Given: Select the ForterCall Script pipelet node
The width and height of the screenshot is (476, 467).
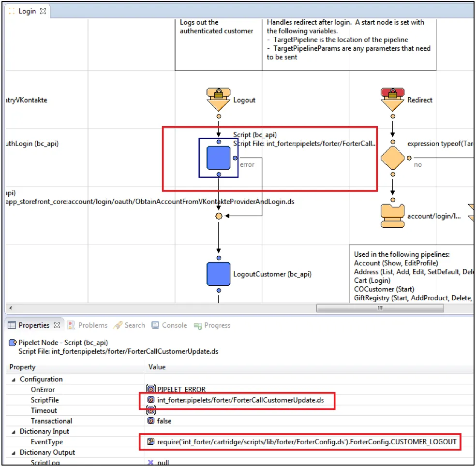Looking at the screenshot, I should [218, 158].
